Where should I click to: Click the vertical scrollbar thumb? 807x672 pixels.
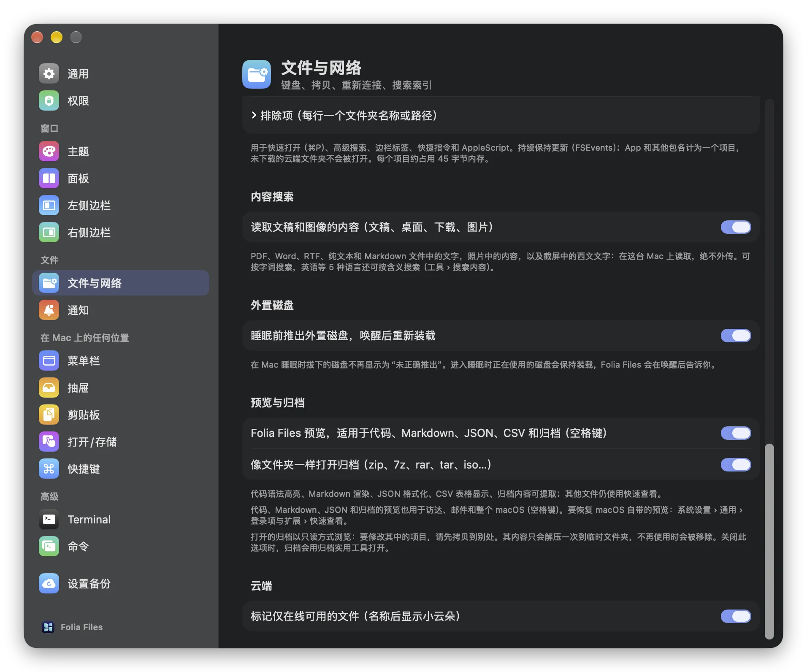[x=769, y=541]
